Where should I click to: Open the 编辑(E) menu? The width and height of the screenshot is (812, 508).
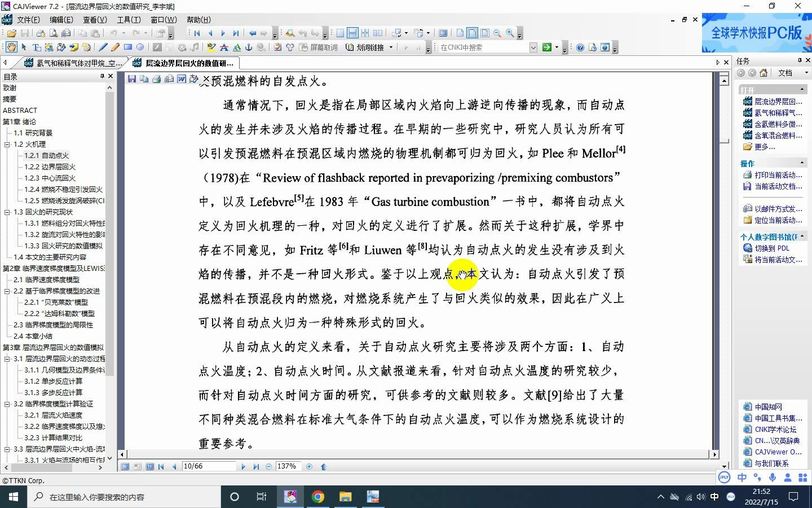click(x=61, y=19)
